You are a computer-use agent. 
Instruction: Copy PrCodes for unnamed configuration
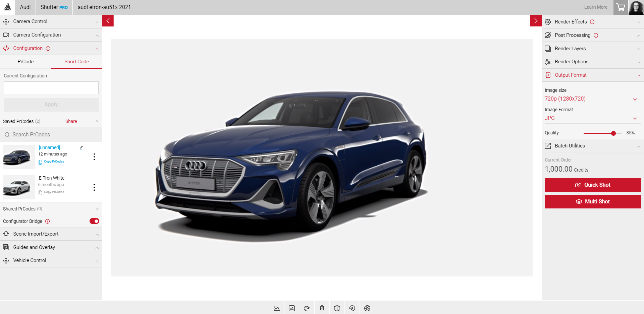click(x=51, y=162)
